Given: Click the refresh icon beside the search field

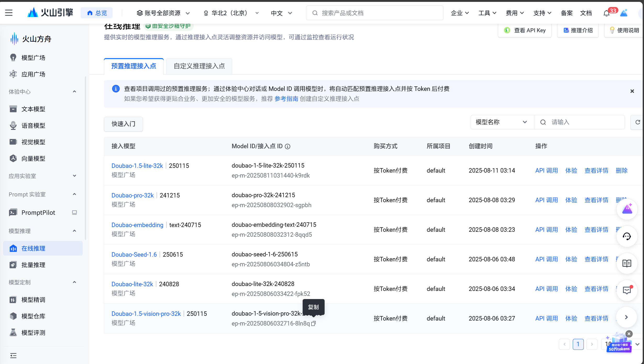Looking at the screenshot, I should tap(637, 122).
